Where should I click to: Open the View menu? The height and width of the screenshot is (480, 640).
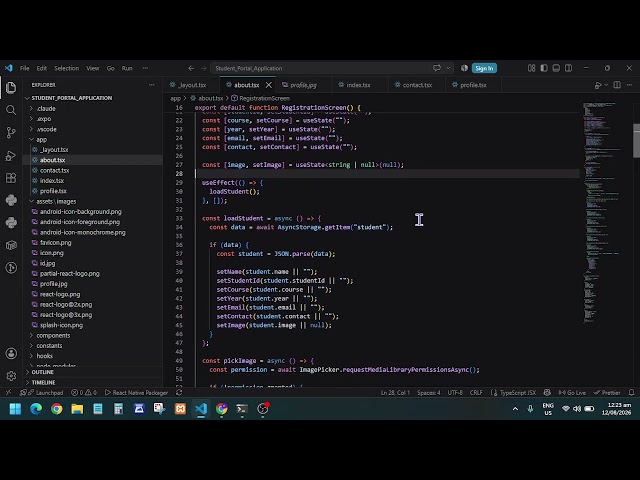[x=93, y=68]
